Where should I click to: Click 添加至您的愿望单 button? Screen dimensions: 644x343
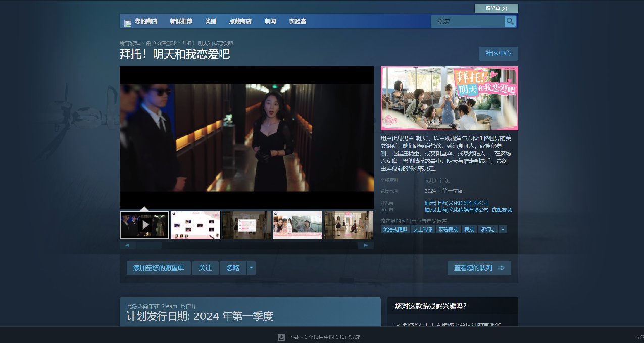(x=159, y=268)
